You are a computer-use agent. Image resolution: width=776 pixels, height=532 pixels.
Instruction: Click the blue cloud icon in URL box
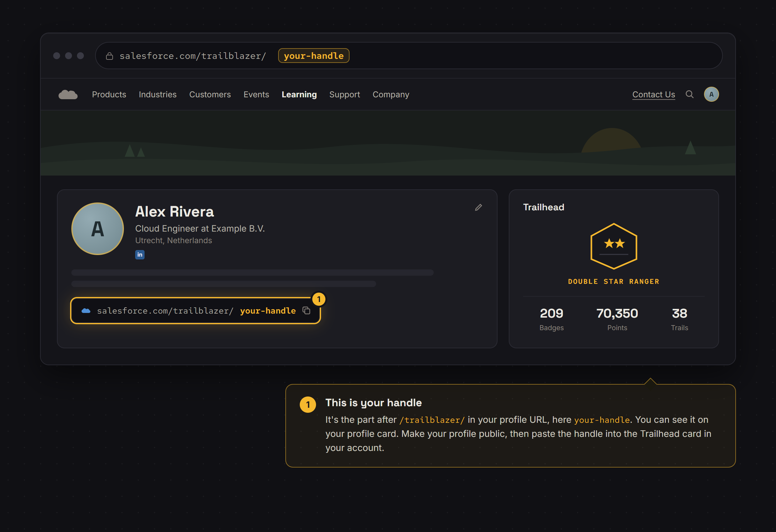coord(86,311)
